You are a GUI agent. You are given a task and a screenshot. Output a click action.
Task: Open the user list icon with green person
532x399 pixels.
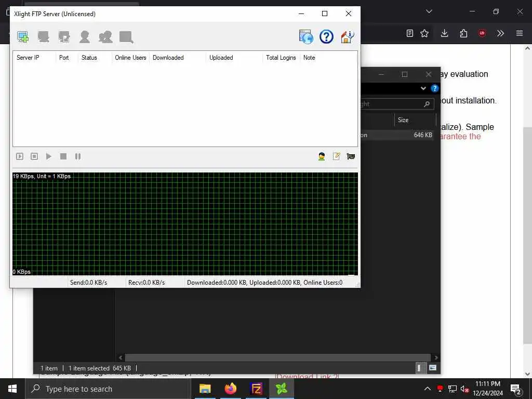[x=322, y=156]
